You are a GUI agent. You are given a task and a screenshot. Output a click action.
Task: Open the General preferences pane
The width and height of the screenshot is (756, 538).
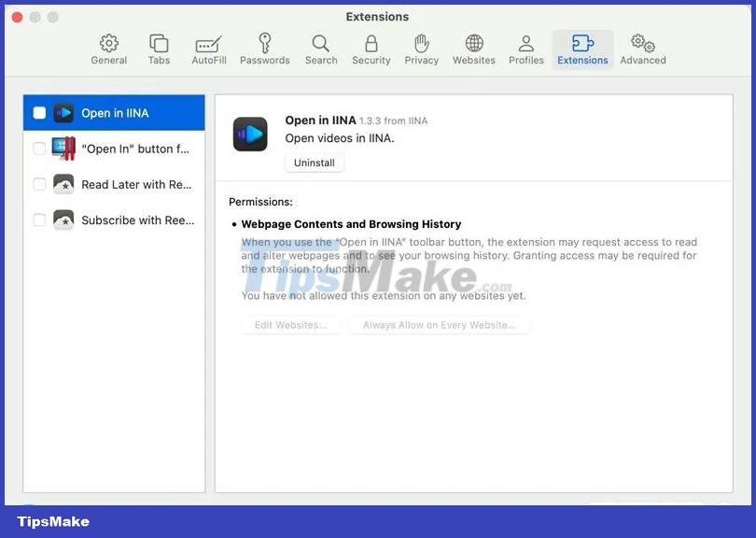[x=109, y=50]
